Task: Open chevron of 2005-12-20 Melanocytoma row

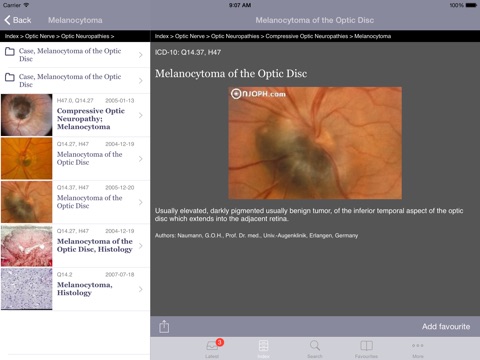Action: tap(141, 202)
